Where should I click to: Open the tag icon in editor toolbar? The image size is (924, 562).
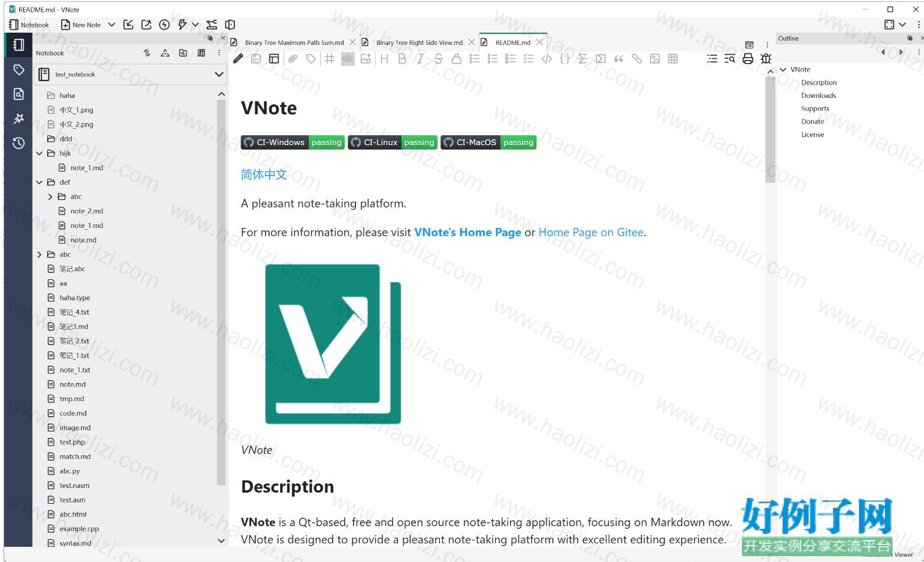click(x=311, y=59)
